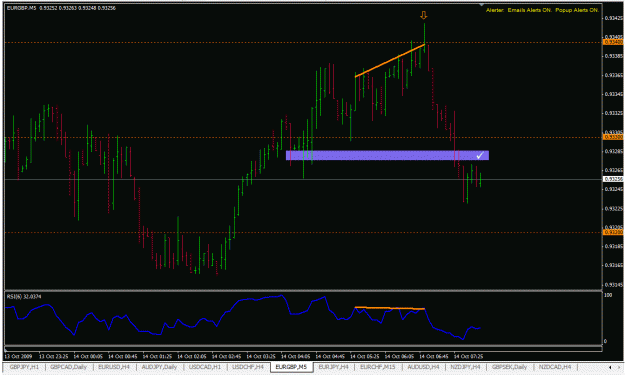625x375 pixels.
Task: Click the 14 Oct 04:05 time label
Action: click(x=295, y=356)
